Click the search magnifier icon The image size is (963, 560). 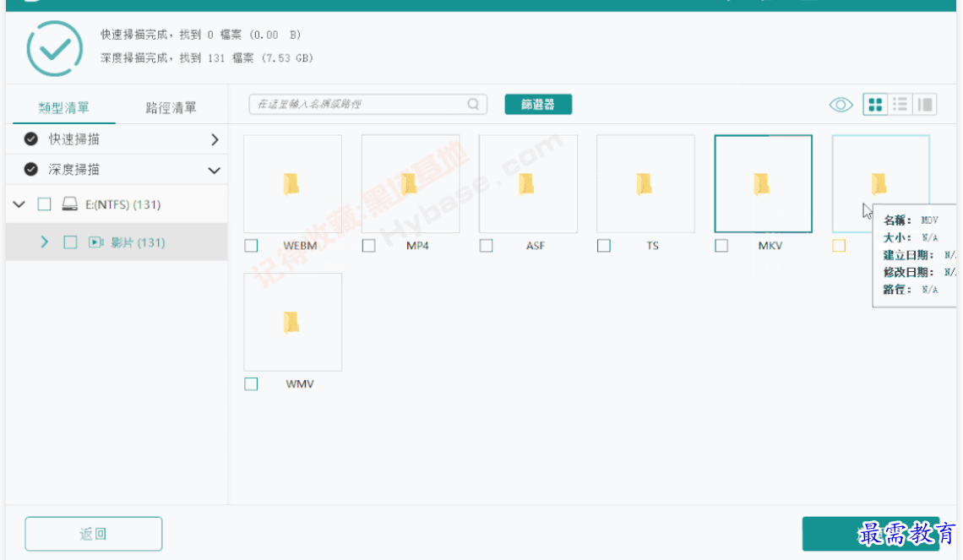click(x=473, y=105)
